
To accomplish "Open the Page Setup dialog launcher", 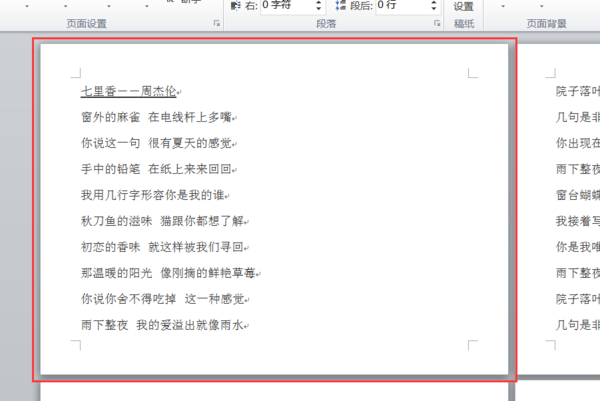I will 217,23.
